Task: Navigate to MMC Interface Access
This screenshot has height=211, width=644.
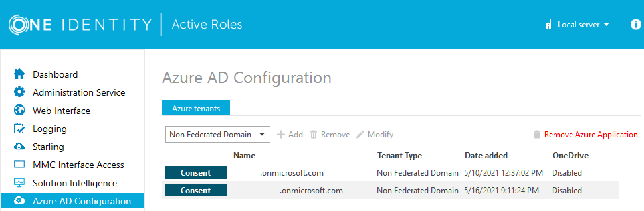Action: (x=78, y=165)
